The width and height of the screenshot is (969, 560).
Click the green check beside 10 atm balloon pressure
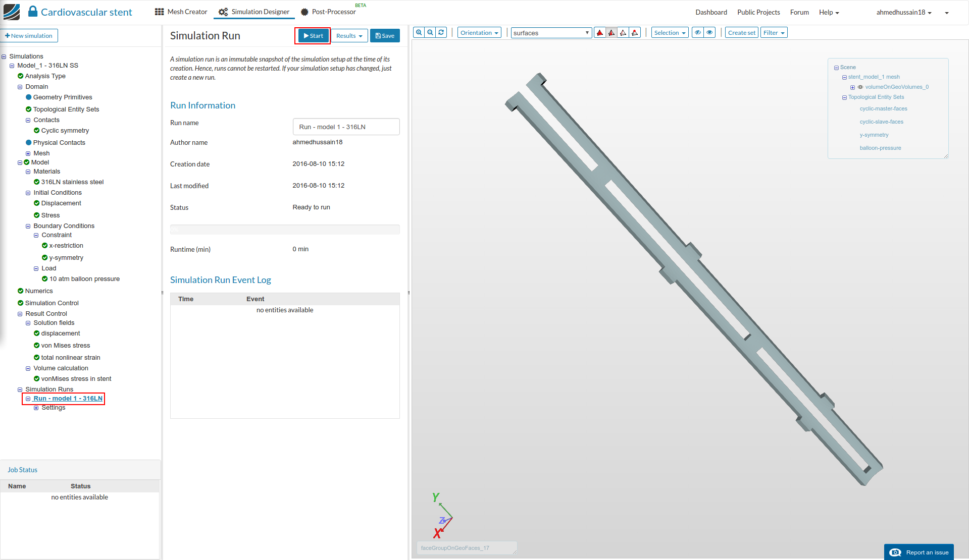(45, 279)
